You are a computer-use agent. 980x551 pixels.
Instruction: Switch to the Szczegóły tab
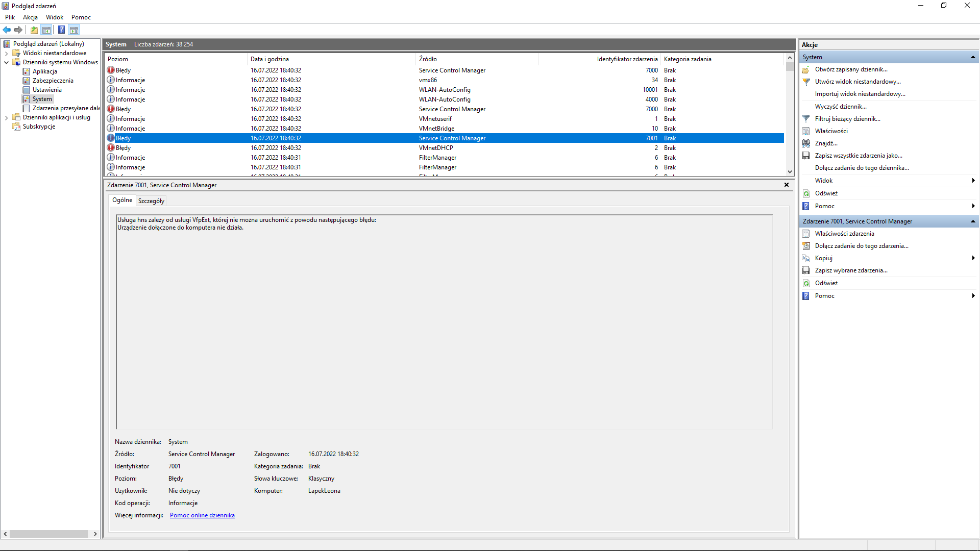pyautogui.click(x=151, y=201)
